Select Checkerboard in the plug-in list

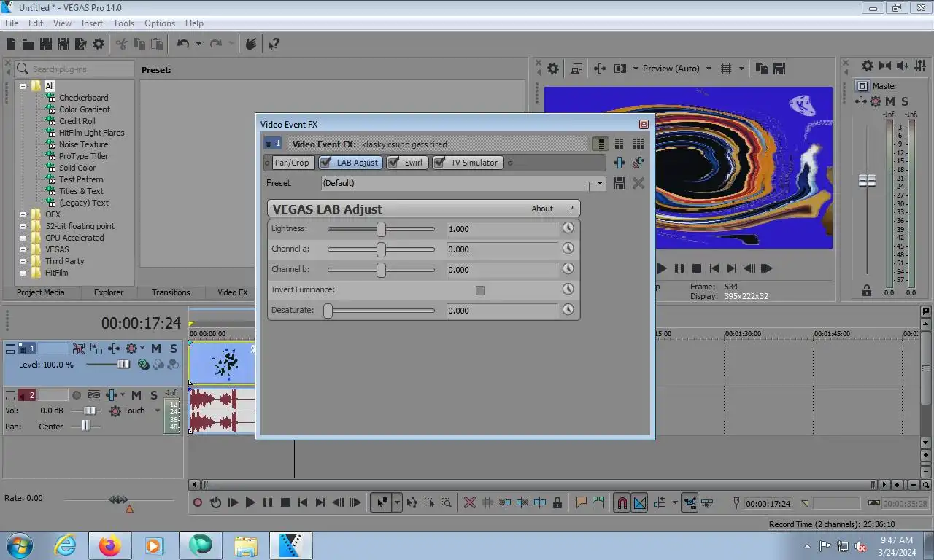(83, 98)
